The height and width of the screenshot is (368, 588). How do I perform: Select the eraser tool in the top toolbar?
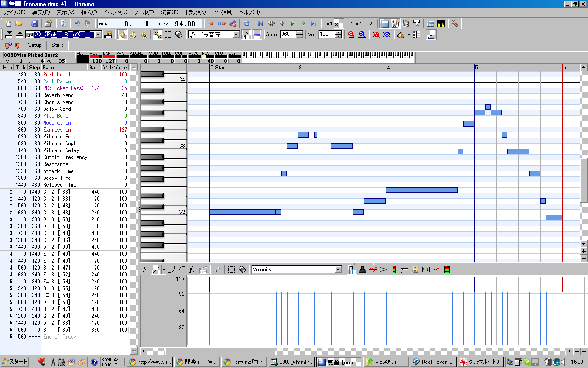[x=179, y=34]
